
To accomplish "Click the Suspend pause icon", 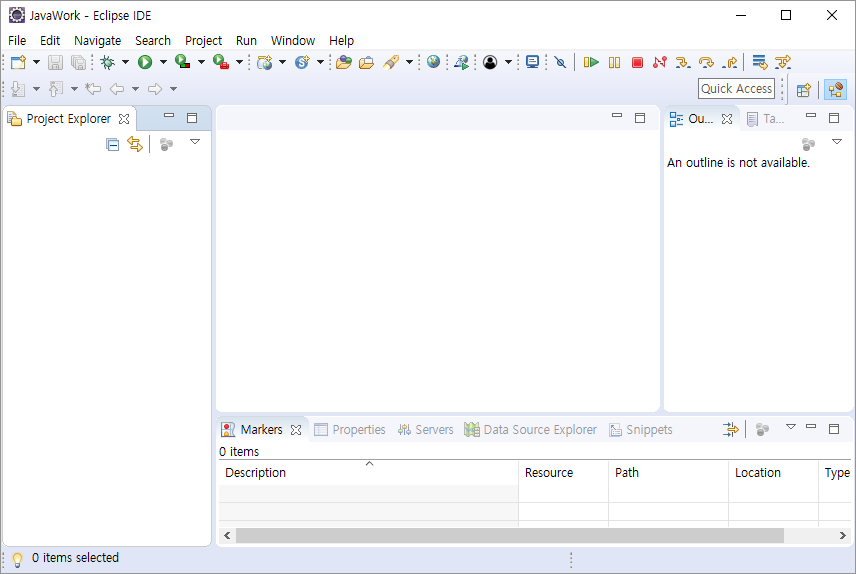I will tap(614, 62).
